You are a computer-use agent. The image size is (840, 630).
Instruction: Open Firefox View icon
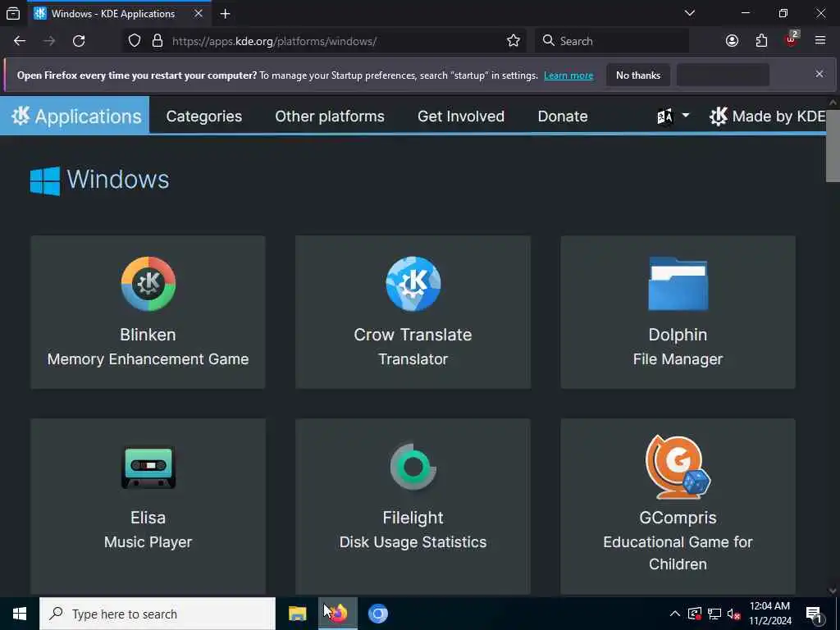[x=13, y=14]
